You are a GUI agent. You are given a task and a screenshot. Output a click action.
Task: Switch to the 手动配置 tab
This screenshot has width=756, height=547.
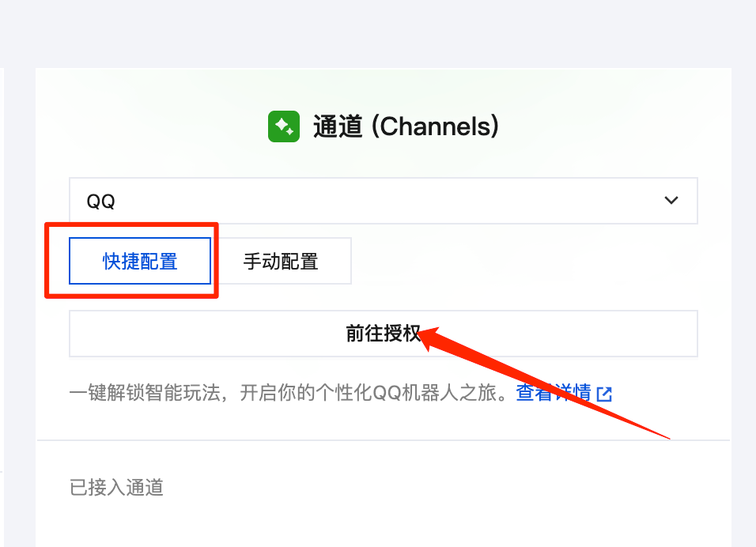[282, 261]
